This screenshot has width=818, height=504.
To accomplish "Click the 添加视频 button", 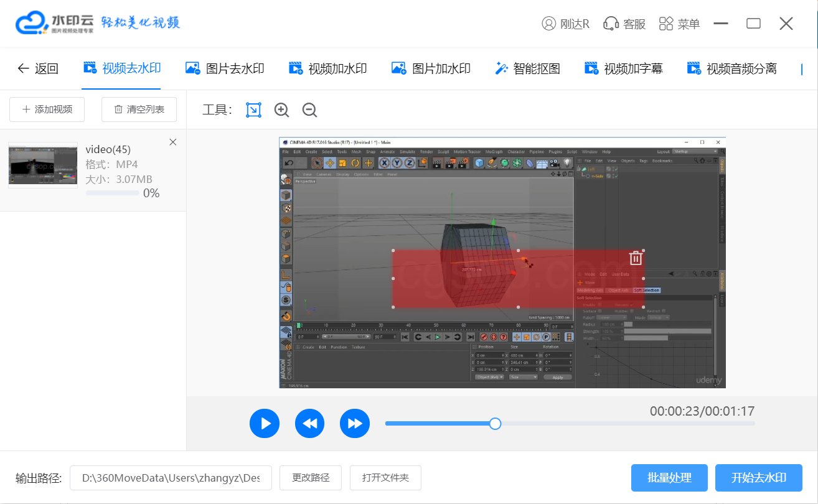I will 47,110.
